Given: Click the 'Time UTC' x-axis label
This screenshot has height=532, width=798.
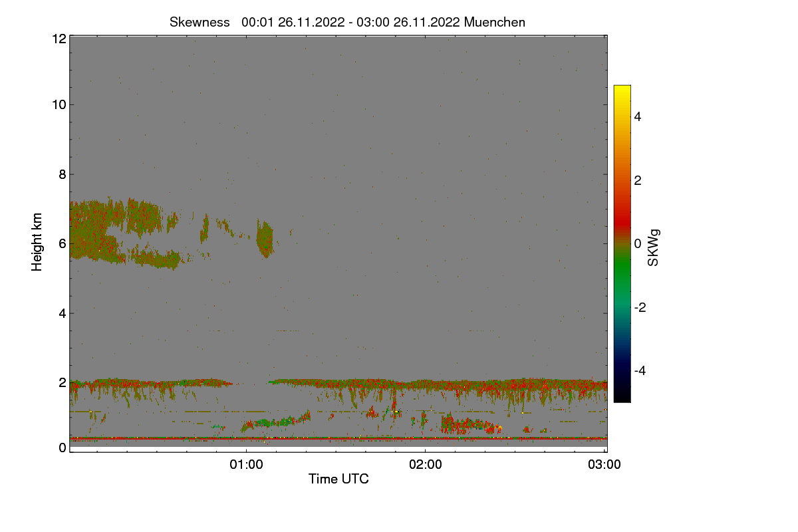Looking at the screenshot, I should [x=338, y=479].
